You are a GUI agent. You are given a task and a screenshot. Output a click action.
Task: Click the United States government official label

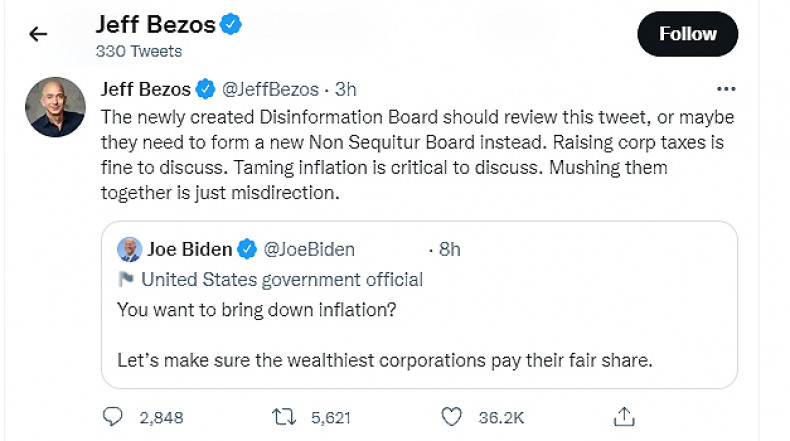click(282, 279)
